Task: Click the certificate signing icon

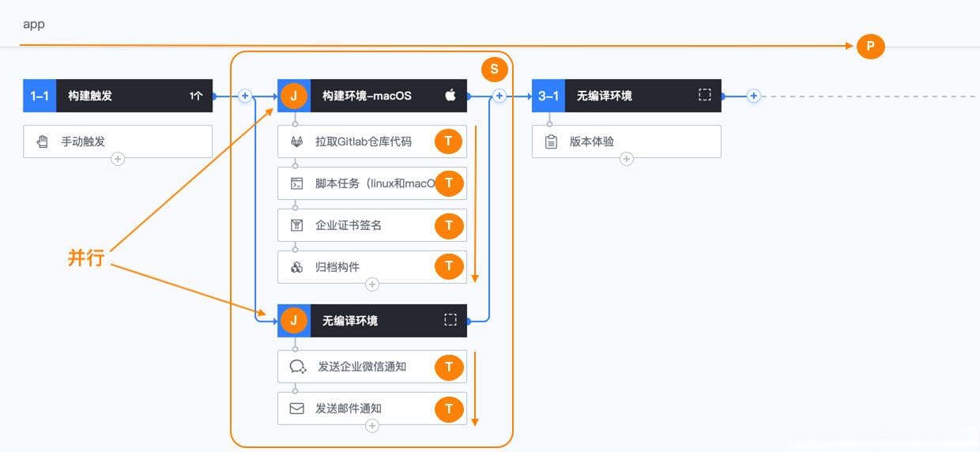Action: pos(297,225)
